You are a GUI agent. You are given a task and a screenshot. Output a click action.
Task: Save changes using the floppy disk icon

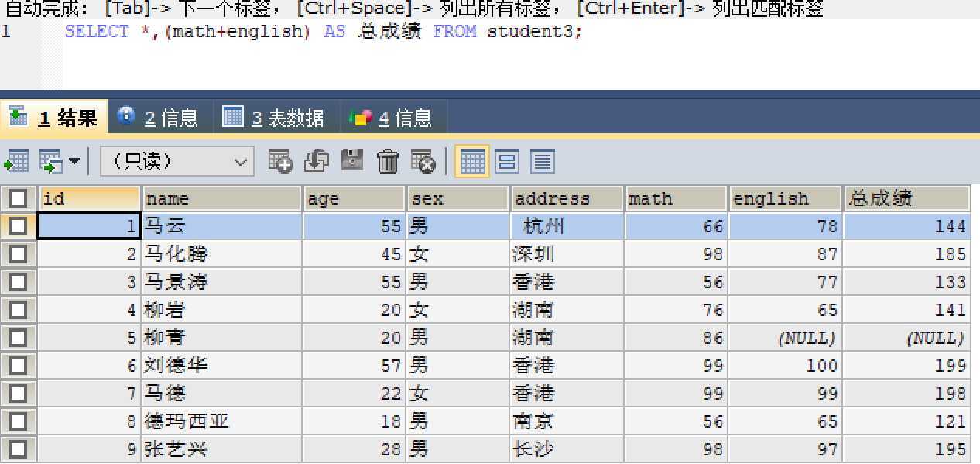(x=351, y=161)
